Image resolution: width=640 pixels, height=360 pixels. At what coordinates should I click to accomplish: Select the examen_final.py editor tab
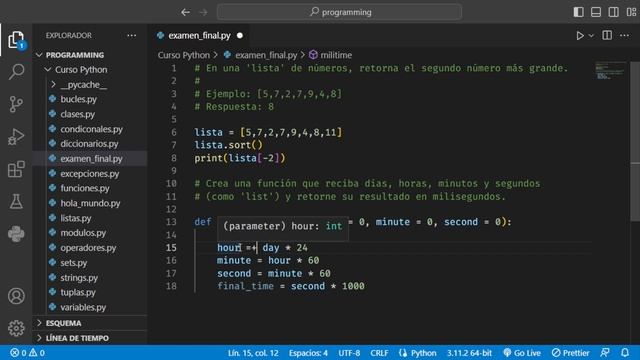pyautogui.click(x=199, y=36)
